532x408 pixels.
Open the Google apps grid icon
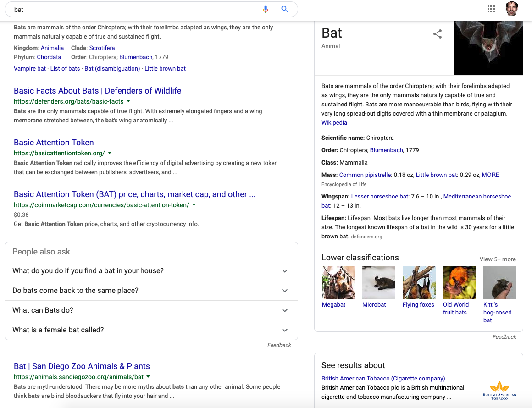[491, 9]
